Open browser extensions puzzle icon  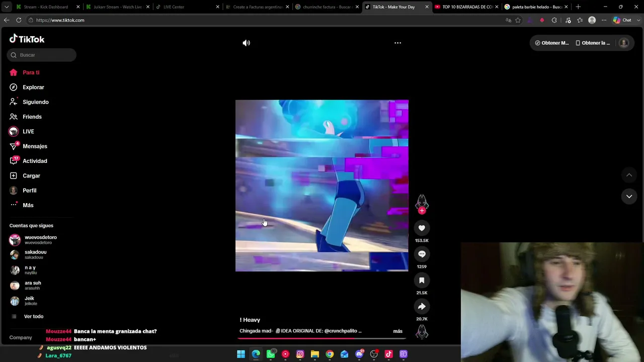pyautogui.click(x=554, y=20)
